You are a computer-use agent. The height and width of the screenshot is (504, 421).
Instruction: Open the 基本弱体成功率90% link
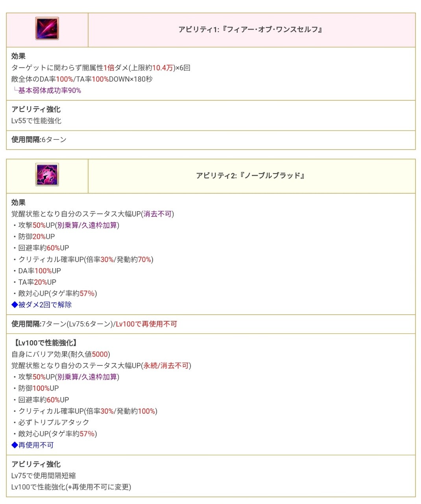point(50,91)
